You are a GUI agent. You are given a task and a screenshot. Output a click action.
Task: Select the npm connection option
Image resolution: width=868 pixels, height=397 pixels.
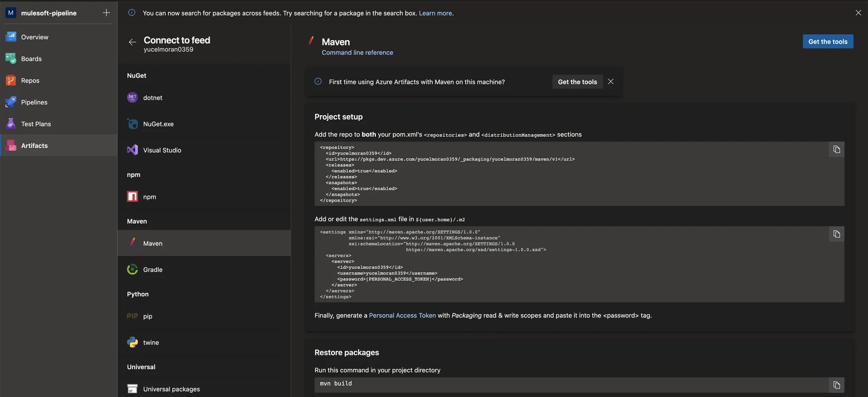(x=204, y=197)
